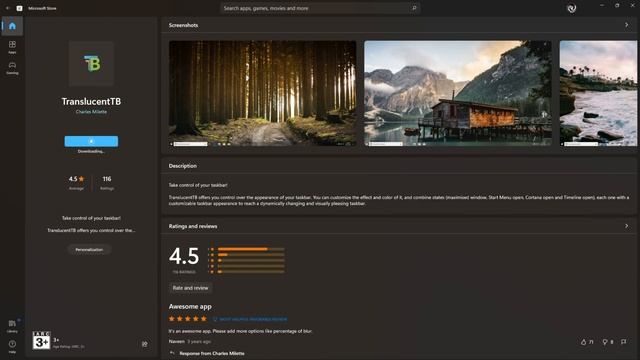Click the search magnifier icon
The width and height of the screenshot is (640, 360).
pos(414,8)
